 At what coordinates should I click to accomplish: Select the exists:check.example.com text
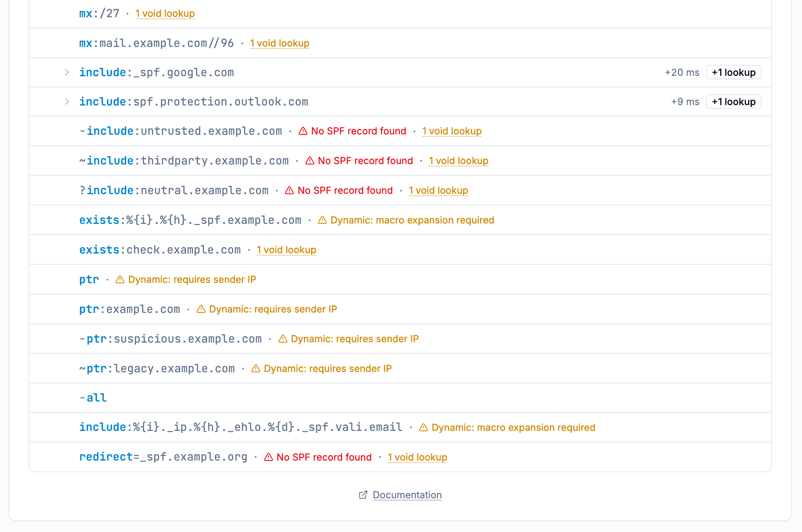(x=160, y=250)
